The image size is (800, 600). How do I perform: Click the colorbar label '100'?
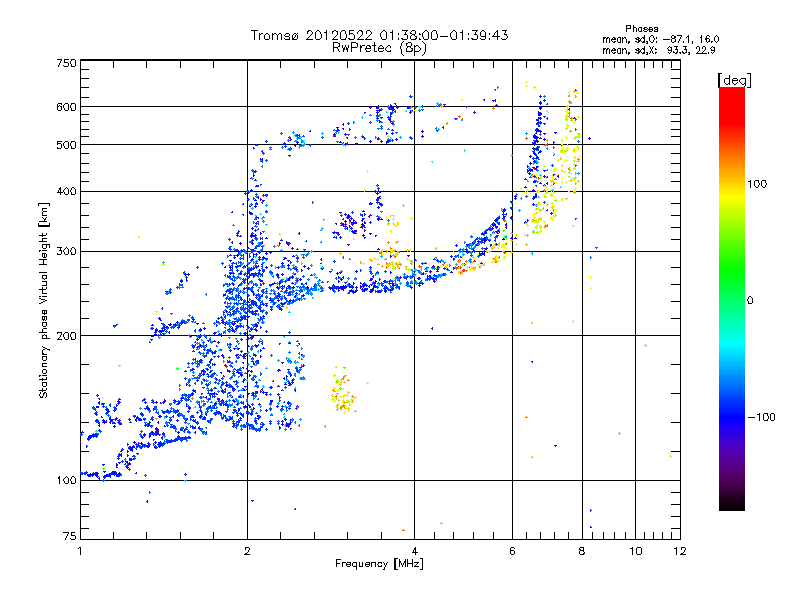click(757, 184)
